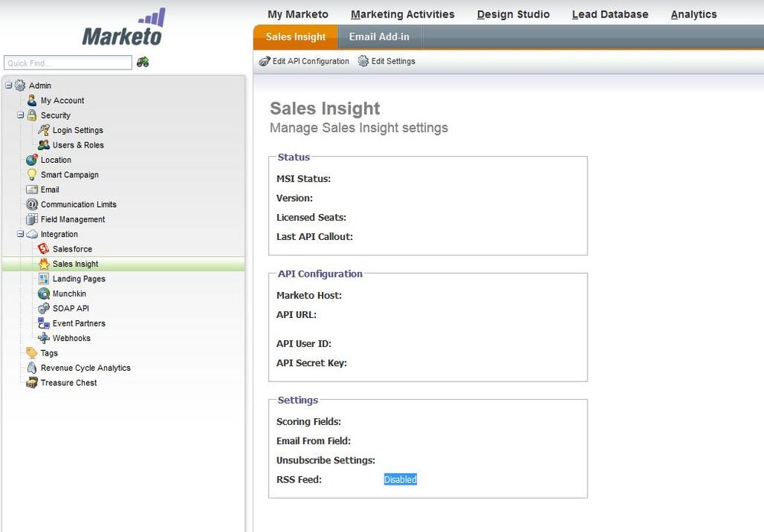Open Field Management in the tree
This screenshot has height=532, width=764.
(x=73, y=219)
